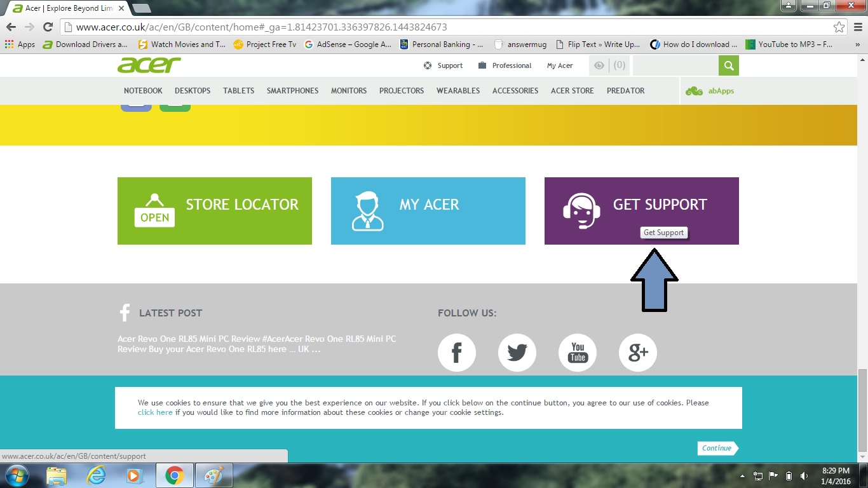Screen dimensions: 868x488
Task: Open the PROJECTORS menu
Action: 402,91
